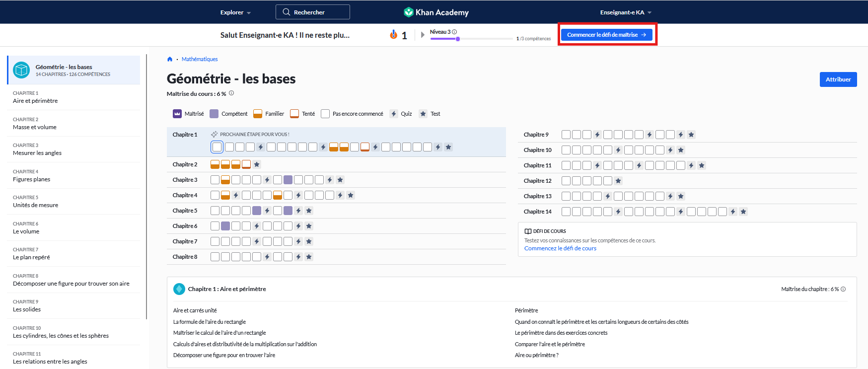Open the Chapitre 10 test star icon
Image resolution: width=868 pixels, height=369 pixels.
(681, 150)
